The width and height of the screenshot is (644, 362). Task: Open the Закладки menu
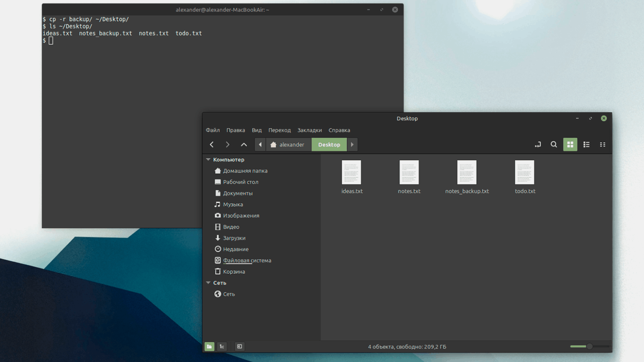pos(309,130)
